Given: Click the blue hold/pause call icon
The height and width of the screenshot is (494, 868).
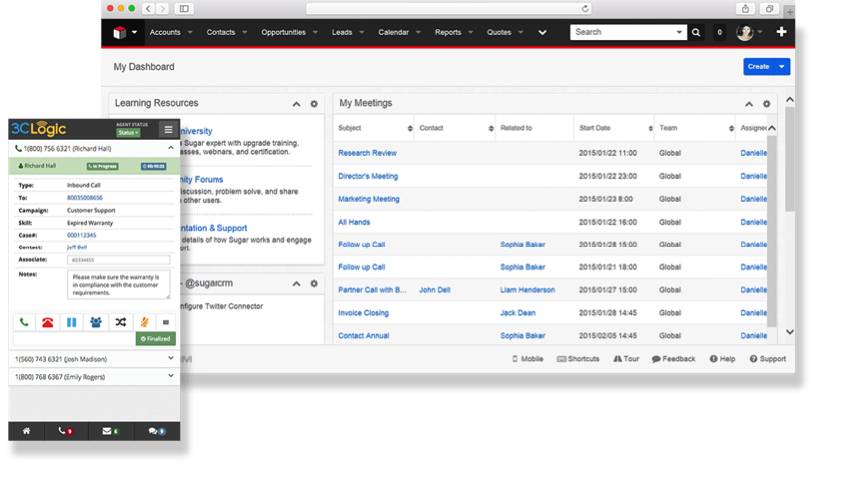Looking at the screenshot, I should pyautogui.click(x=72, y=322).
